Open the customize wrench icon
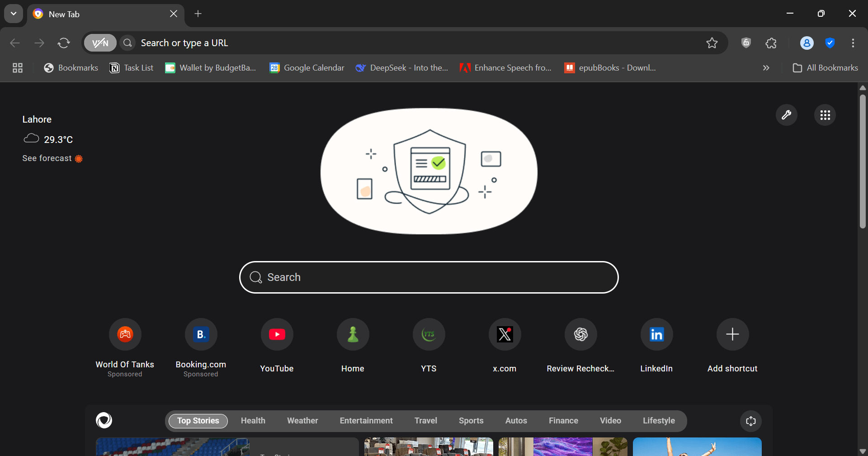Viewport: 868px width, 456px height. 787,115
